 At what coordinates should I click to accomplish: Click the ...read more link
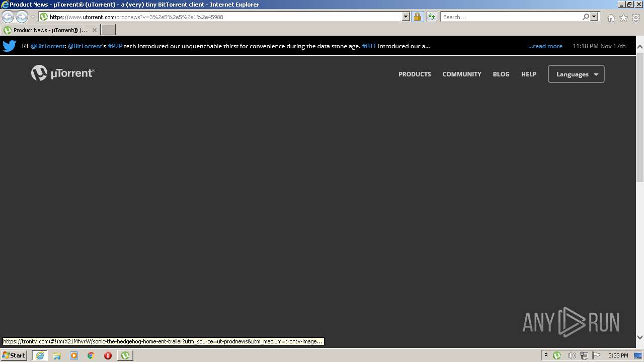point(545,46)
